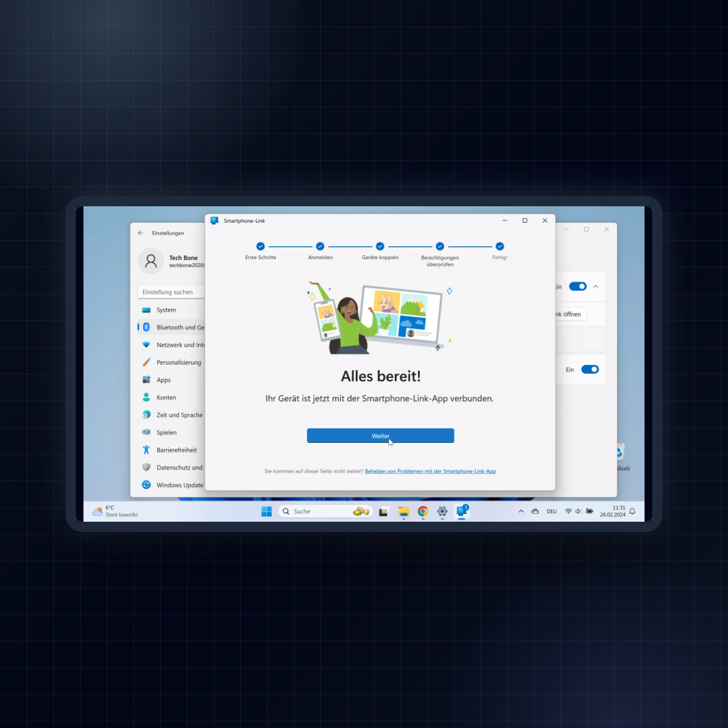Click the Berechtigungen überprüfen step checkmark
728x728 pixels.
coord(440,246)
